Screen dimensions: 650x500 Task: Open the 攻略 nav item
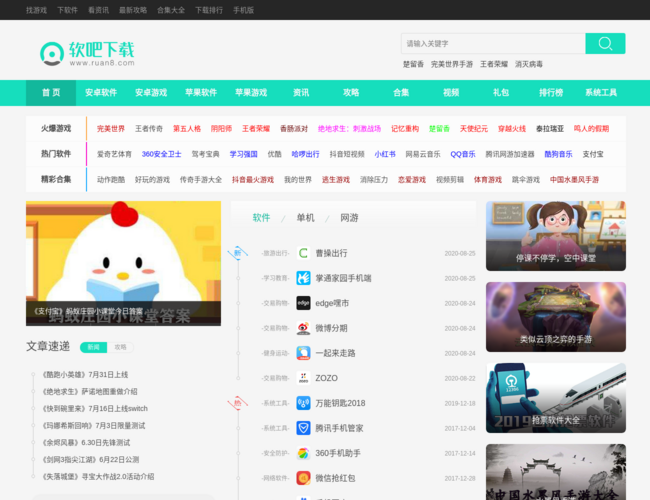pyautogui.click(x=351, y=92)
